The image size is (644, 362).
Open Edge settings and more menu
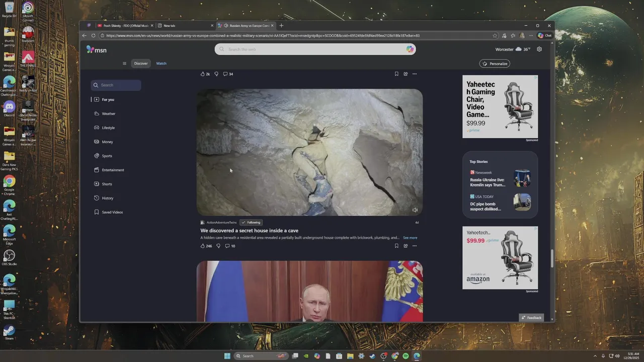(531, 36)
